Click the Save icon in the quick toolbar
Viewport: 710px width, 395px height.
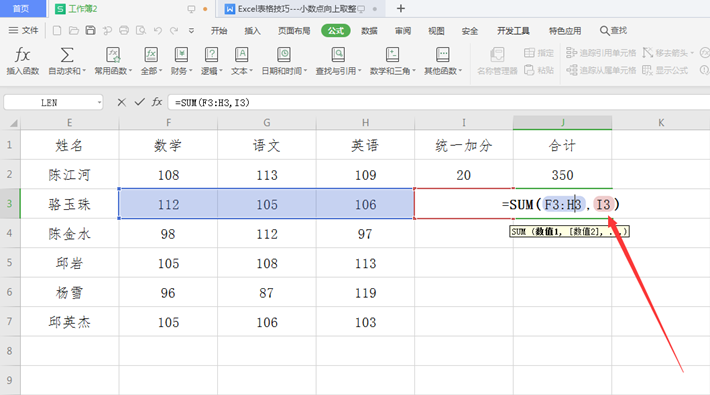pyautogui.click(x=91, y=30)
